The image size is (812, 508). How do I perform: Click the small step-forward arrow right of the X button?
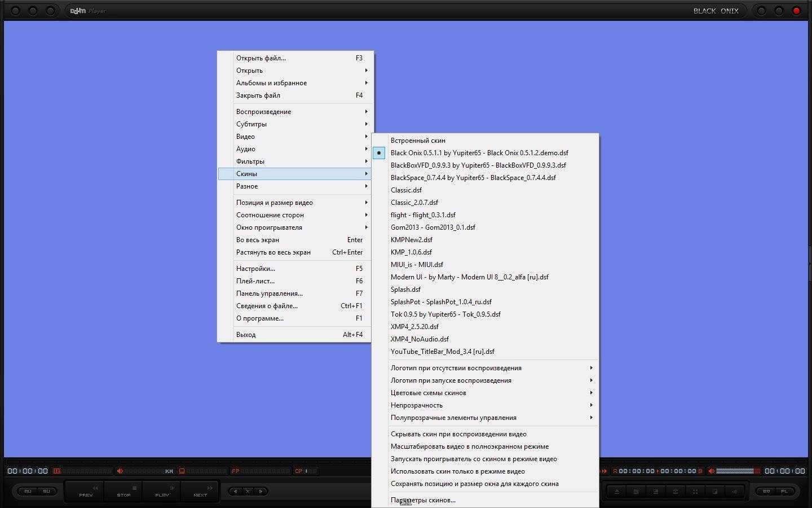click(x=261, y=491)
